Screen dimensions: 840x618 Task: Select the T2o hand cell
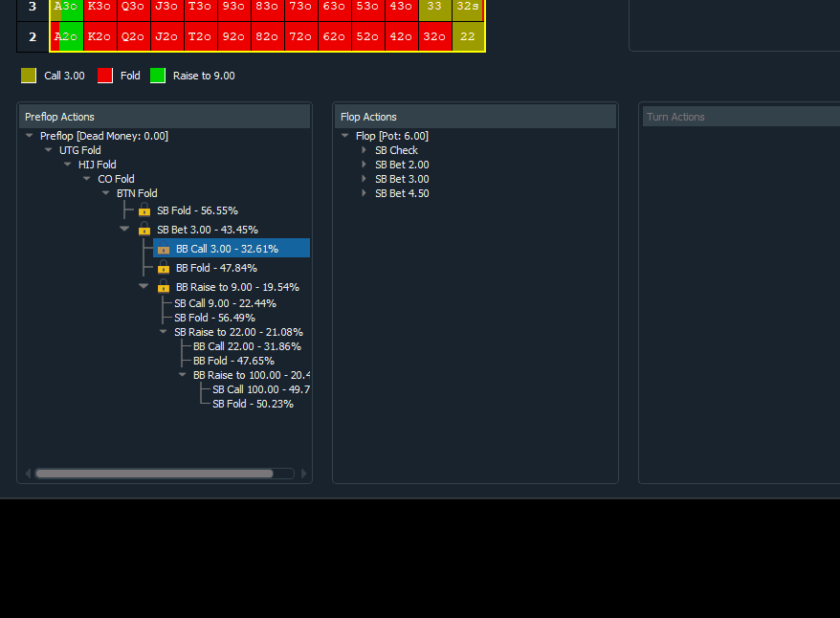(x=200, y=37)
